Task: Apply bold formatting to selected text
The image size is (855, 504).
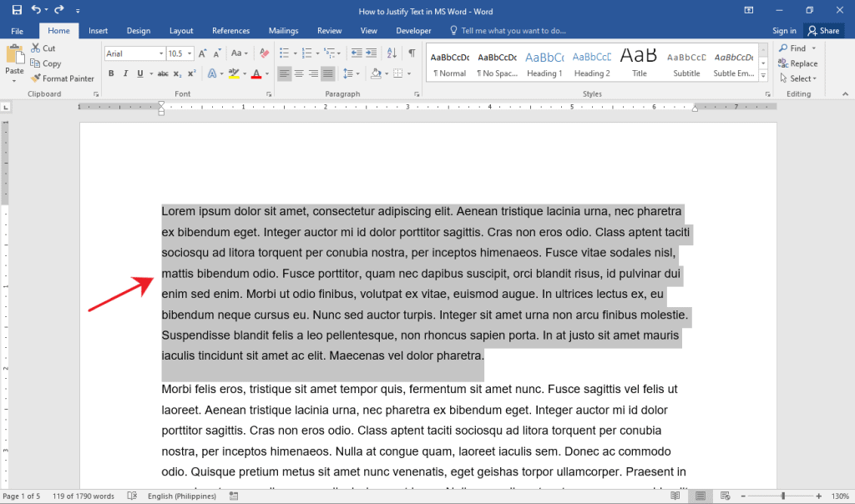Action: coord(111,73)
